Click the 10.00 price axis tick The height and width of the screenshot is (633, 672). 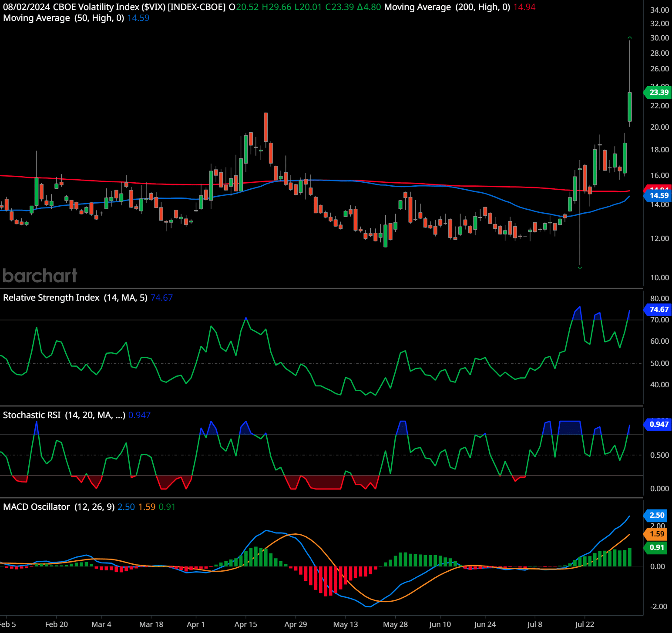point(659,278)
